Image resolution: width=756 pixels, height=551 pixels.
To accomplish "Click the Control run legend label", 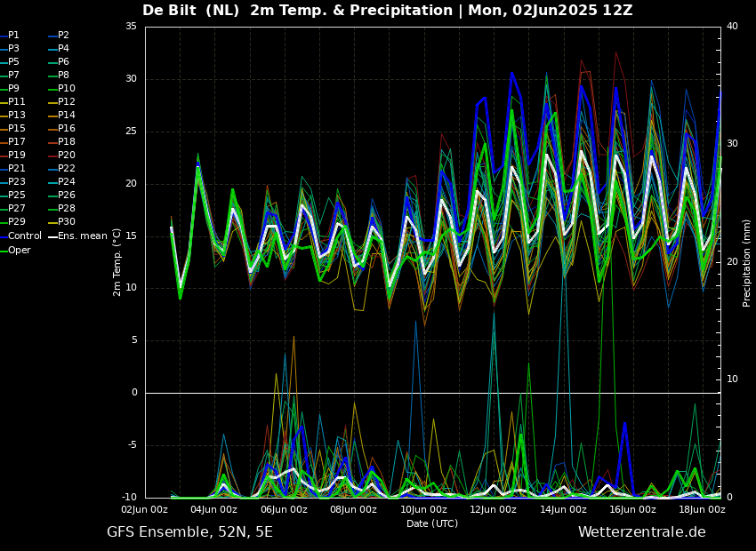I will [x=25, y=236].
